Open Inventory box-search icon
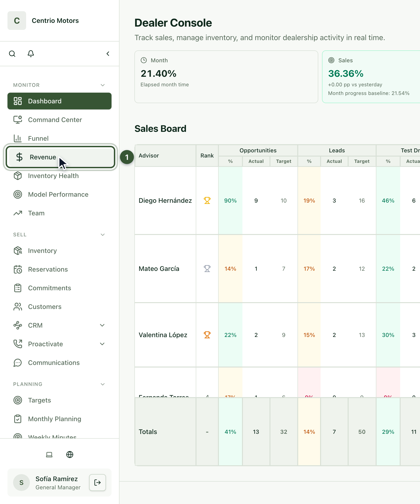Viewport: 420px width, 504px height. (18, 251)
